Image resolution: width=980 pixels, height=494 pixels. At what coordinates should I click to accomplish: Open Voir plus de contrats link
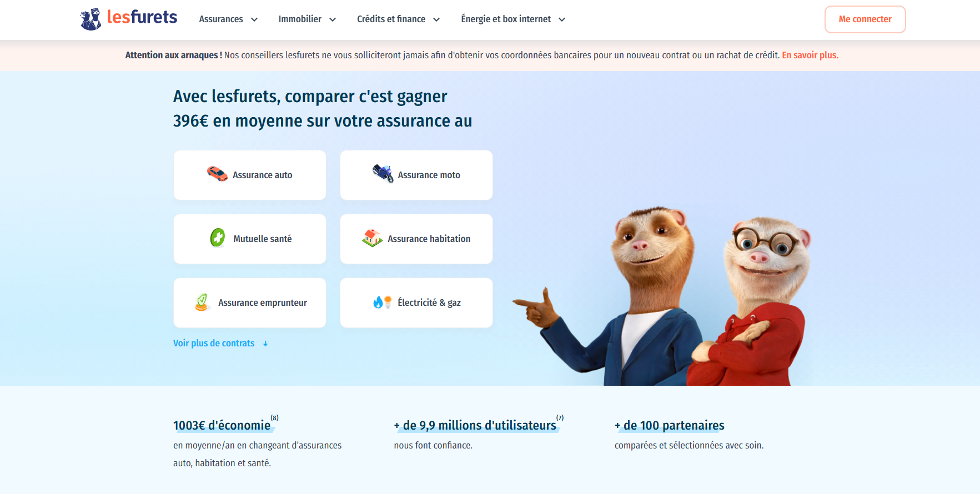(214, 343)
